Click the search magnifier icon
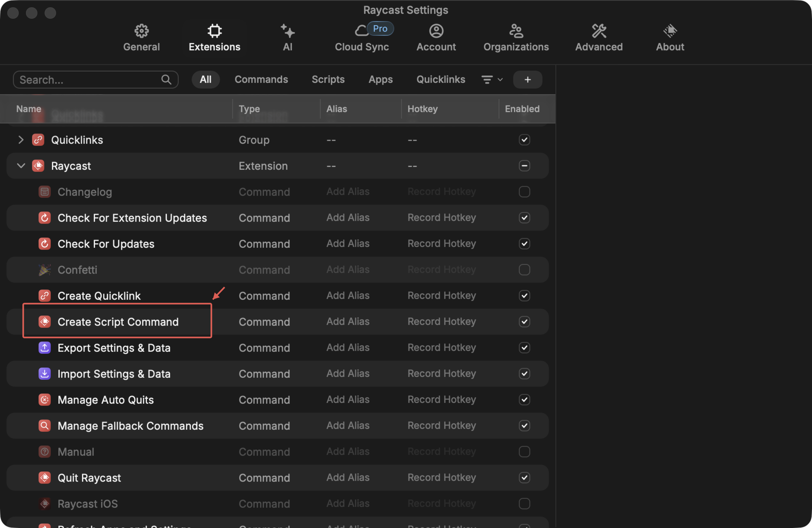The image size is (812, 528). coord(166,80)
